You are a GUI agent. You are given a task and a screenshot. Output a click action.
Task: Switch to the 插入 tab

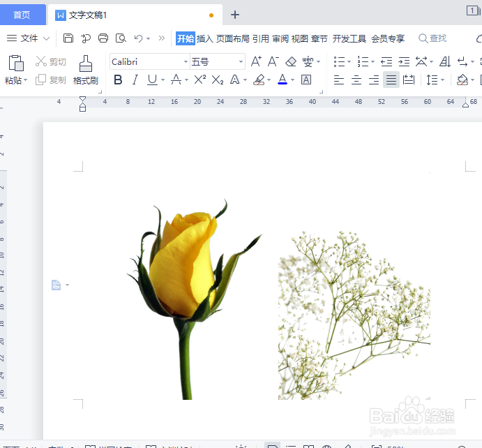pyautogui.click(x=204, y=38)
